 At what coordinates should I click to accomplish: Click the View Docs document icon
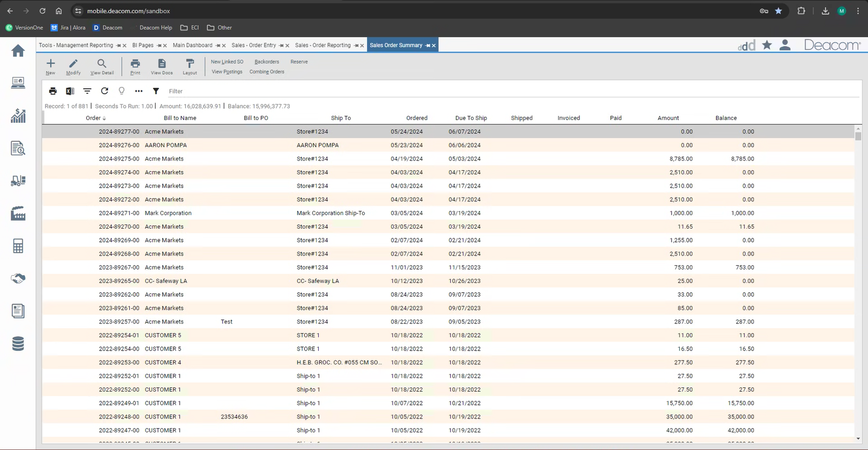point(162,64)
